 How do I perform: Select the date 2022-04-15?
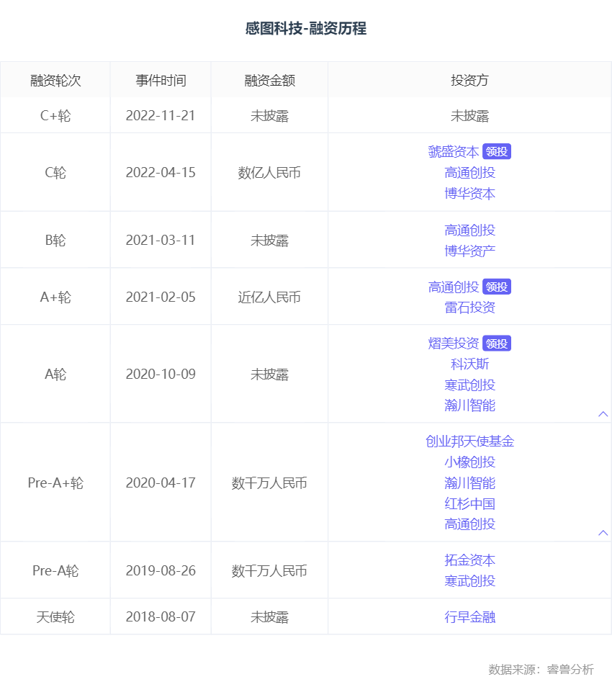coord(161,172)
